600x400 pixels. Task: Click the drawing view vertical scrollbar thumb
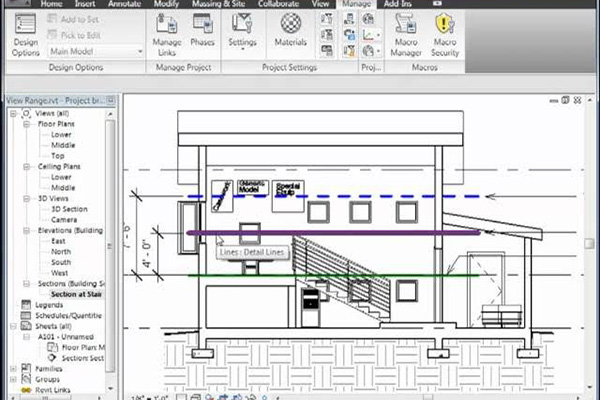pyautogui.click(x=589, y=243)
